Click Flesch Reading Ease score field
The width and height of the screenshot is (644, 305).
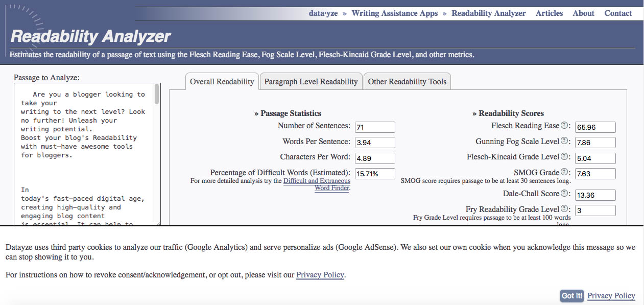pos(595,127)
